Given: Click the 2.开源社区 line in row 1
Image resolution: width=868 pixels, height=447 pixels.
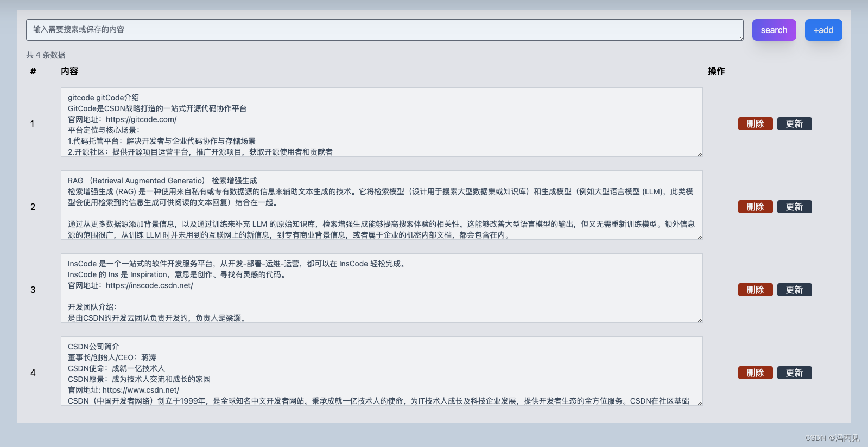Looking at the screenshot, I should point(200,152).
